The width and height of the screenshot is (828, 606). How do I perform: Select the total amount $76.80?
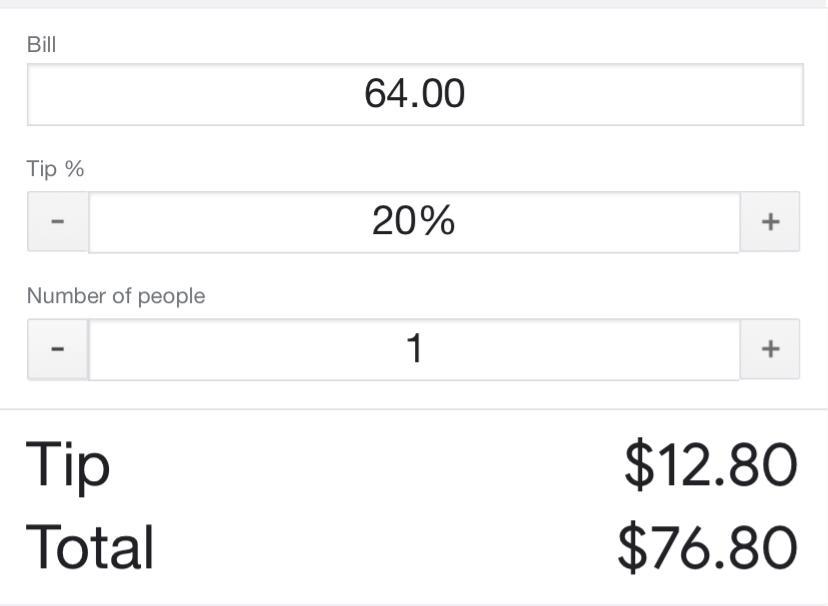(x=707, y=546)
